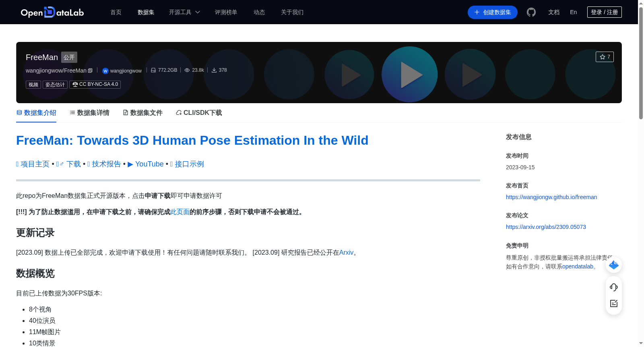Click the 更新记录 heading
The image size is (644, 347).
point(35,233)
